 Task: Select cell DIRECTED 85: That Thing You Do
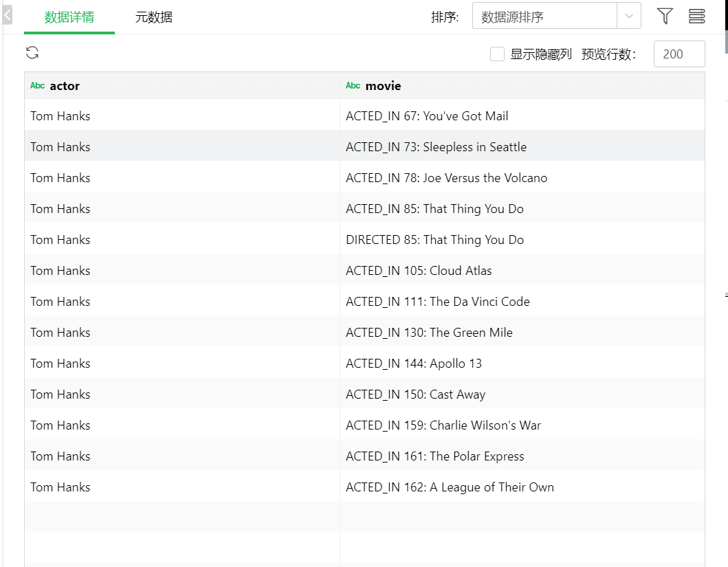(x=522, y=240)
